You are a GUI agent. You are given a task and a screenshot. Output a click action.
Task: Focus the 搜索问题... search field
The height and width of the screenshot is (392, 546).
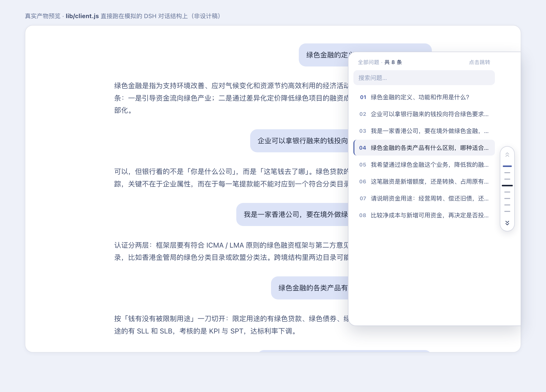pos(424,78)
